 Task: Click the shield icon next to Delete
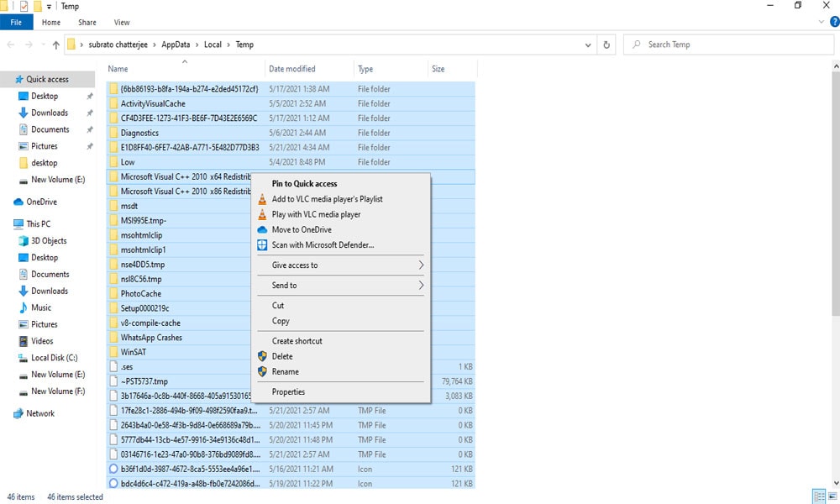click(x=262, y=356)
